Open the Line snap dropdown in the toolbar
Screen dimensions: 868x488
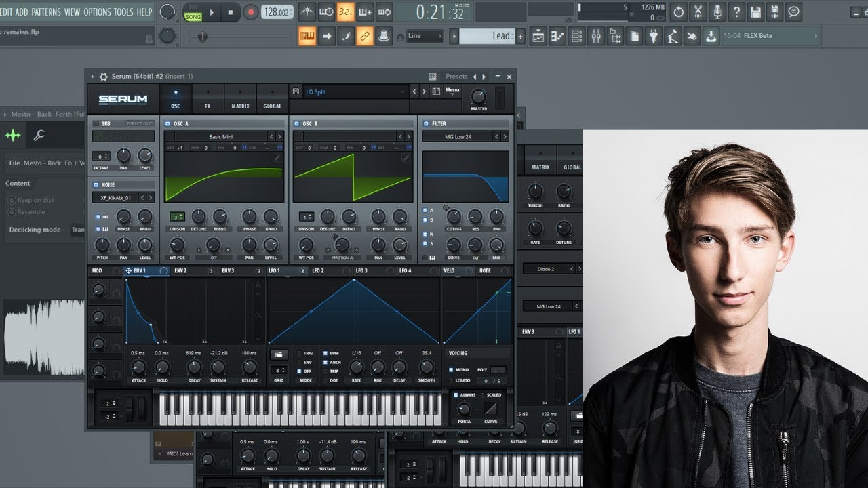[x=424, y=36]
